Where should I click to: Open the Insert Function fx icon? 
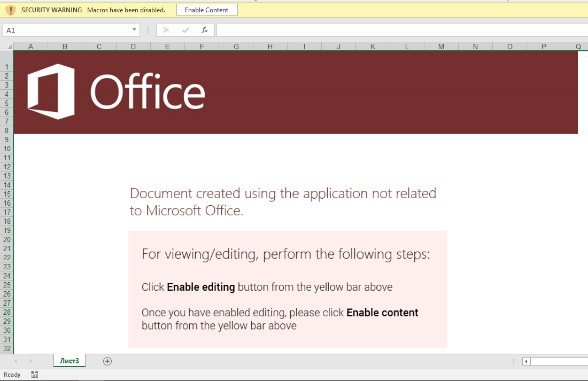[x=204, y=30]
